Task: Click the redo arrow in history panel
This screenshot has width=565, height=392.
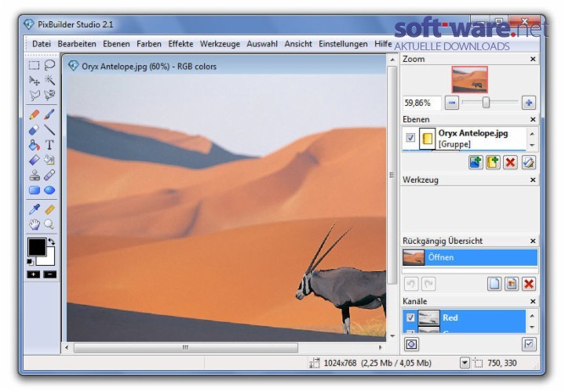Action: pyautogui.click(x=428, y=284)
